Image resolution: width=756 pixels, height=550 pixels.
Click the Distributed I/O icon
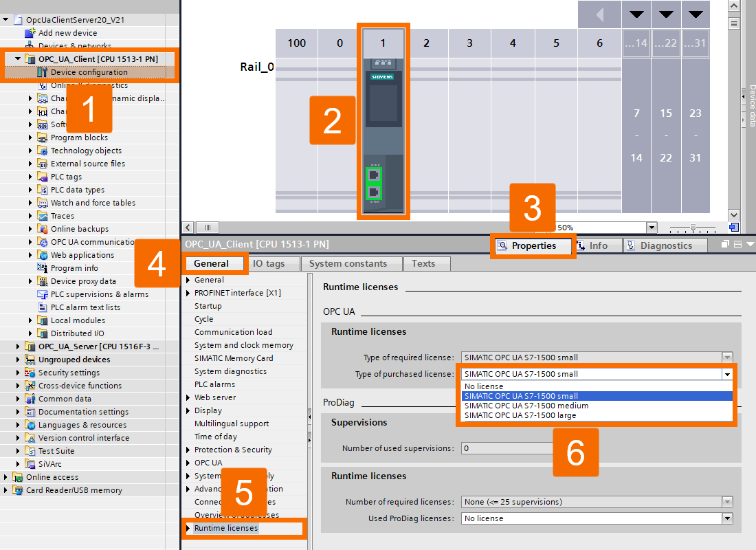(x=43, y=333)
